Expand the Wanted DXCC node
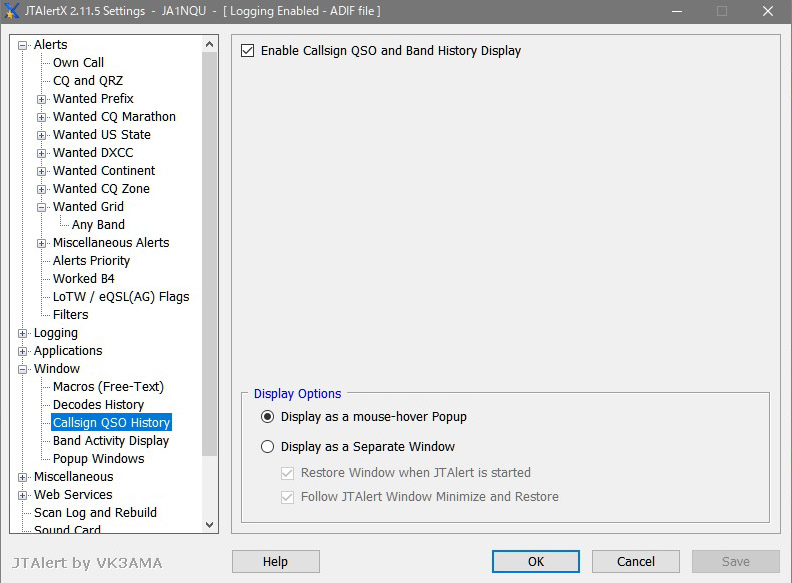This screenshot has width=792, height=583. pos(42,153)
